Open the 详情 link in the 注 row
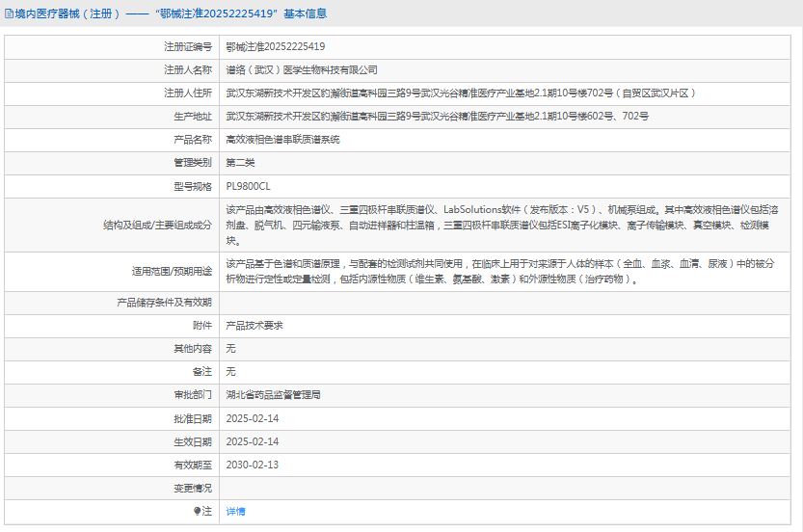This screenshot has width=803, height=532. click(x=235, y=511)
